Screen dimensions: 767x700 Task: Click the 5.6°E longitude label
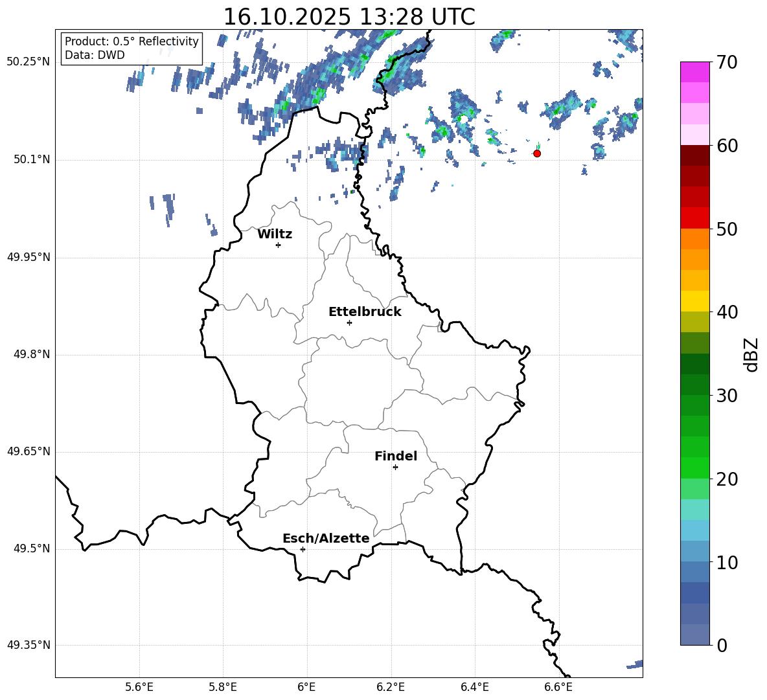[x=139, y=687]
